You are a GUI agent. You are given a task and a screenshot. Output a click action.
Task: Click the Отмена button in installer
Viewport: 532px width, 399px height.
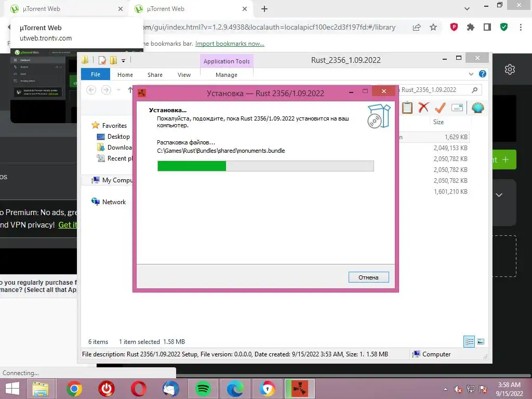click(368, 277)
